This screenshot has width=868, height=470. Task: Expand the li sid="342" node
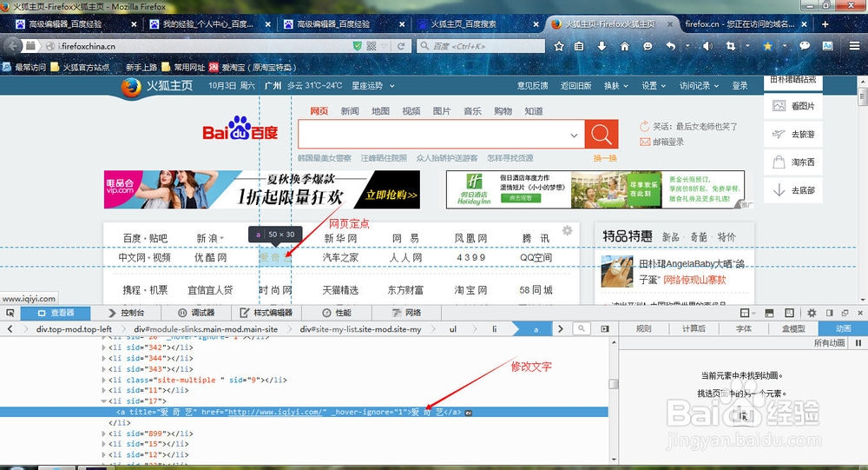(103, 348)
